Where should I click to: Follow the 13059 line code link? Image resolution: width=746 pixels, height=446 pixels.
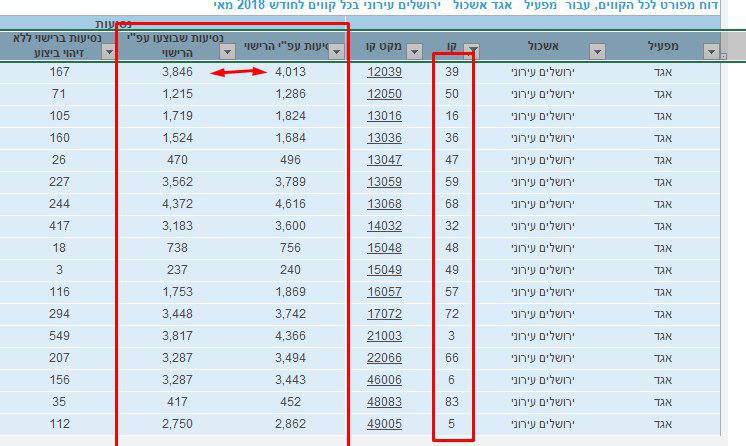(383, 181)
